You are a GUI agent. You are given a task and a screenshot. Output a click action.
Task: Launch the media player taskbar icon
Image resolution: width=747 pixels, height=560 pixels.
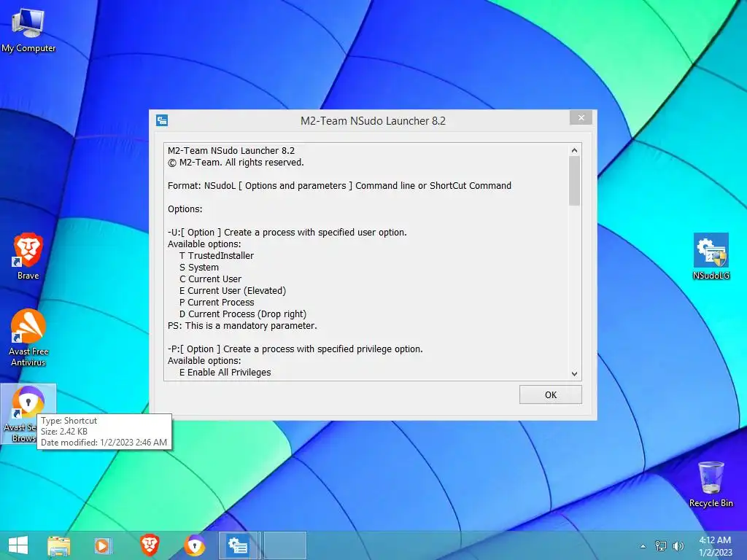[x=102, y=545]
